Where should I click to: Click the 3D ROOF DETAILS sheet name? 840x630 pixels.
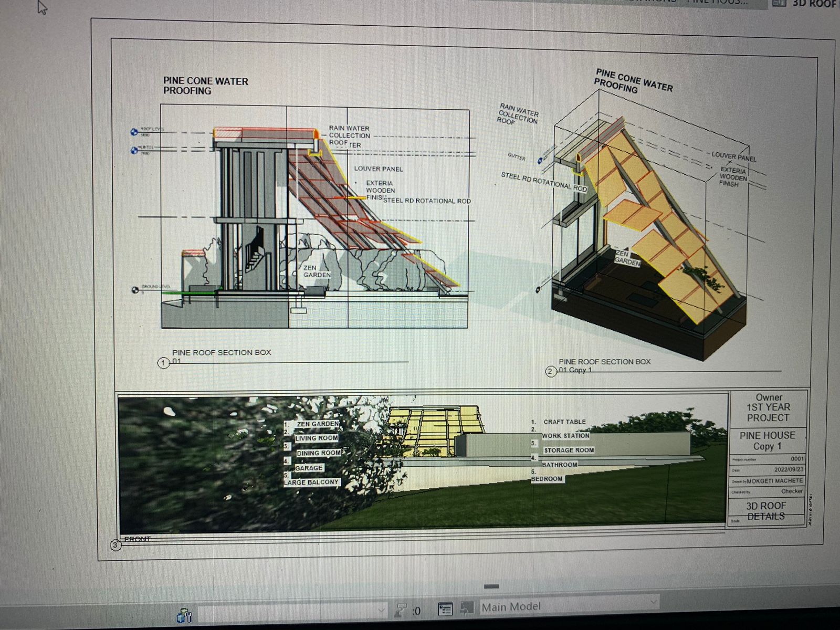coord(766,511)
